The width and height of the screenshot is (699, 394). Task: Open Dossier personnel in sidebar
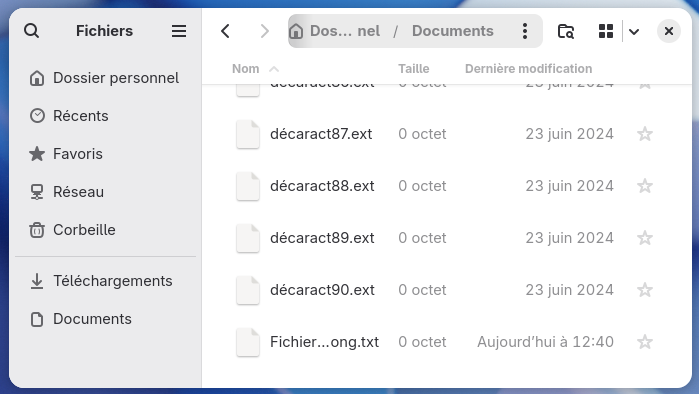[106, 78]
